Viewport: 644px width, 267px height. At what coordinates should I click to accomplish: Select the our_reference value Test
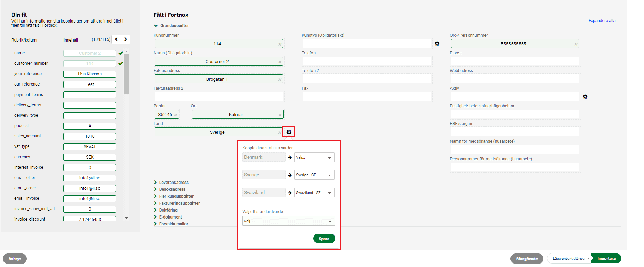(90, 84)
